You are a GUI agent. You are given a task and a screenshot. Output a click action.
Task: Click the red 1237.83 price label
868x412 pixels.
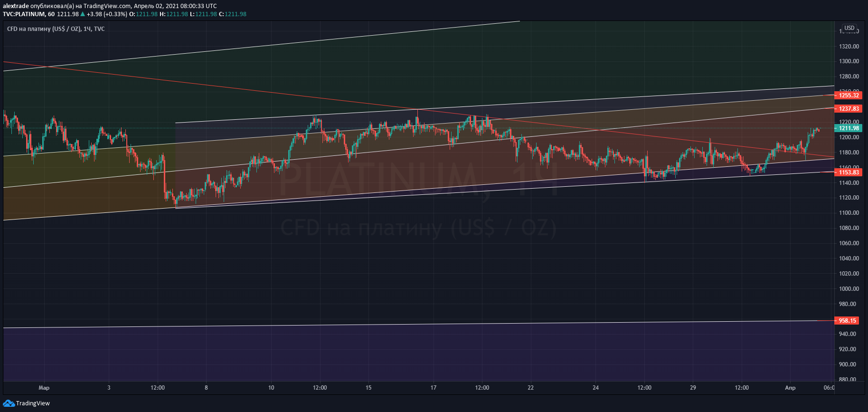[x=849, y=109]
